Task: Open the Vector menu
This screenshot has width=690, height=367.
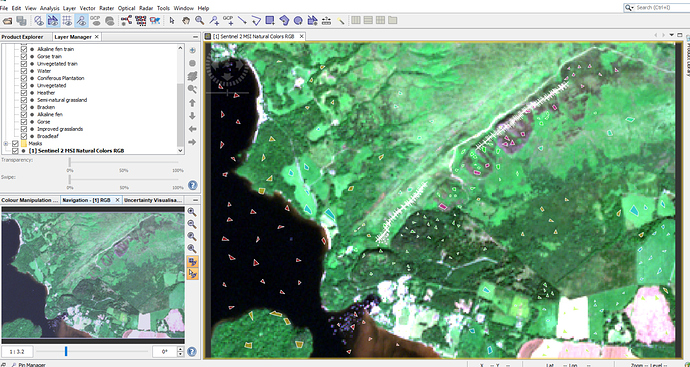Action: coord(88,8)
